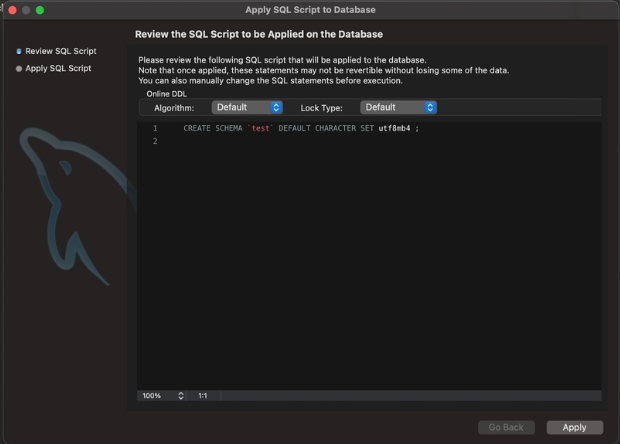Open the Algorithm dropdown

tap(246, 107)
